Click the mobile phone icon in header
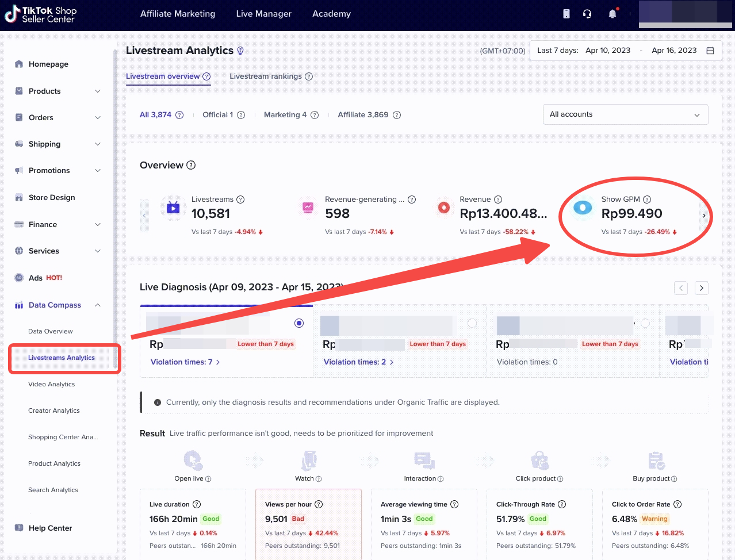 tap(566, 14)
